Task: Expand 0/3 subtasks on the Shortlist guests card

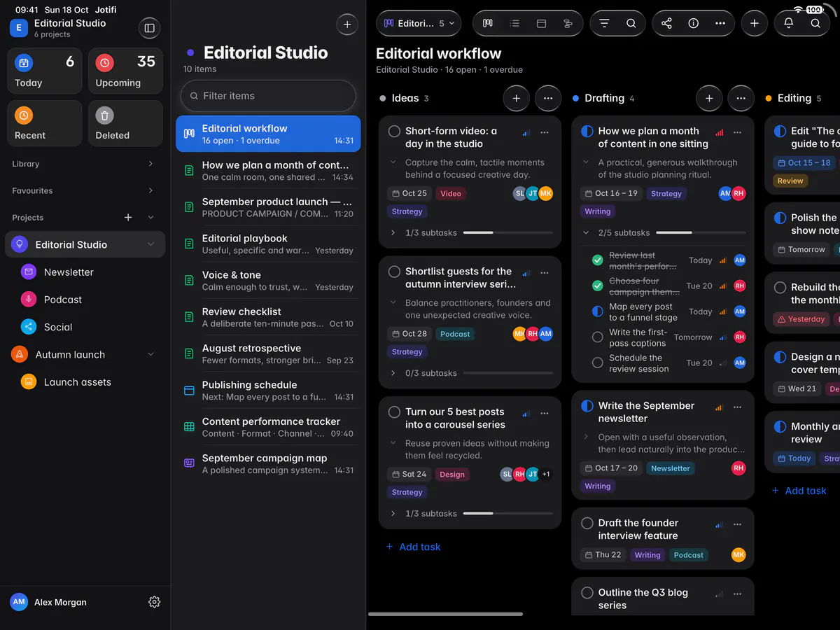Action: pyautogui.click(x=393, y=373)
